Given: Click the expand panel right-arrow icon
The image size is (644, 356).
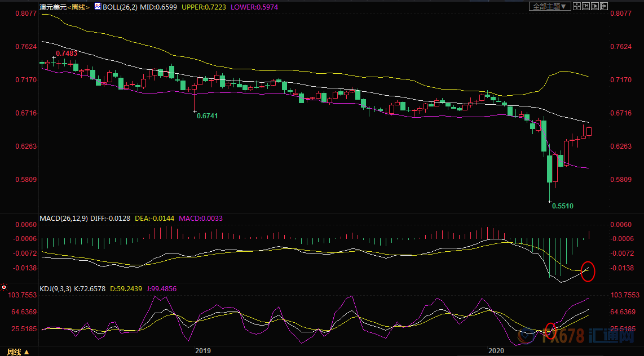Looking at the screenshot, I should [x=604, y=6].
